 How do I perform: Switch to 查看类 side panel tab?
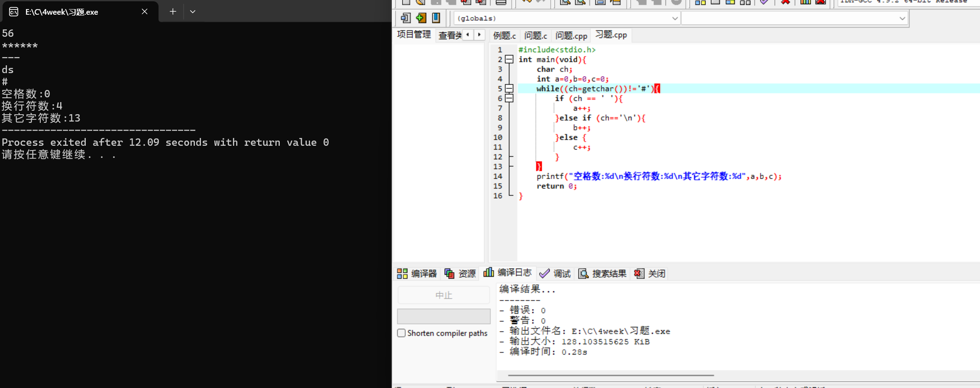450,35
